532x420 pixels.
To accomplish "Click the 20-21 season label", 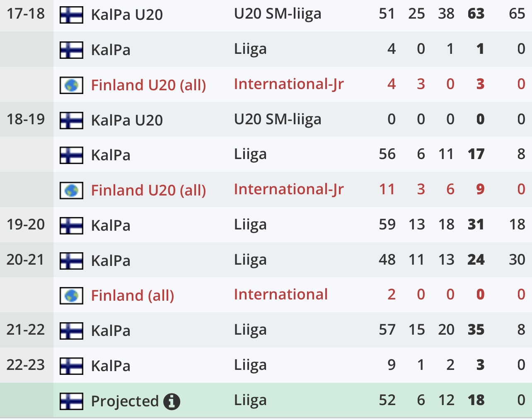I will click(x=26, y=260).
